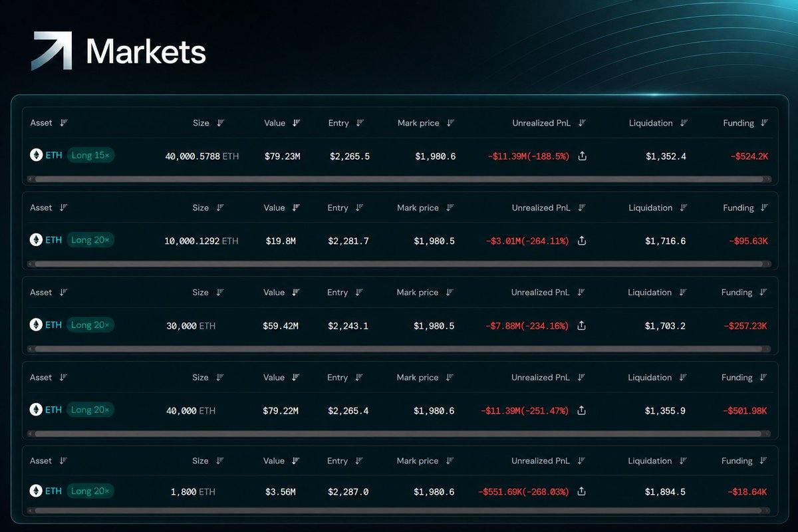Click the Long 15× badge

tap(91, 156)
